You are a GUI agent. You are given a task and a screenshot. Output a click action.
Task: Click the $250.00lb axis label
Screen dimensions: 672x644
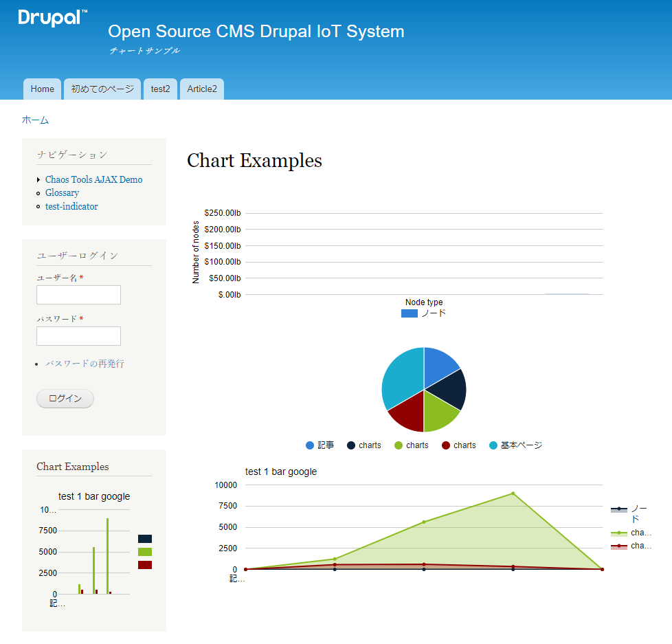[223, 213]
